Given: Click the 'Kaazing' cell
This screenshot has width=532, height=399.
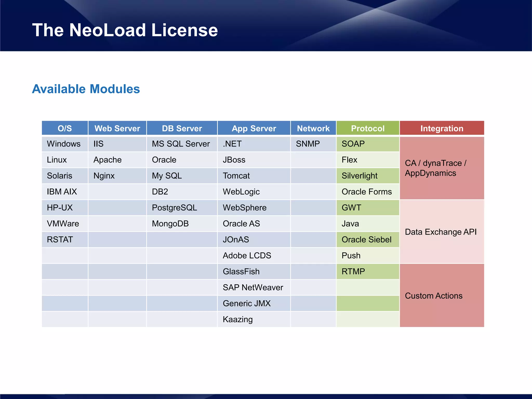Looking at the screenshot, I should click(x=254, y=319).
